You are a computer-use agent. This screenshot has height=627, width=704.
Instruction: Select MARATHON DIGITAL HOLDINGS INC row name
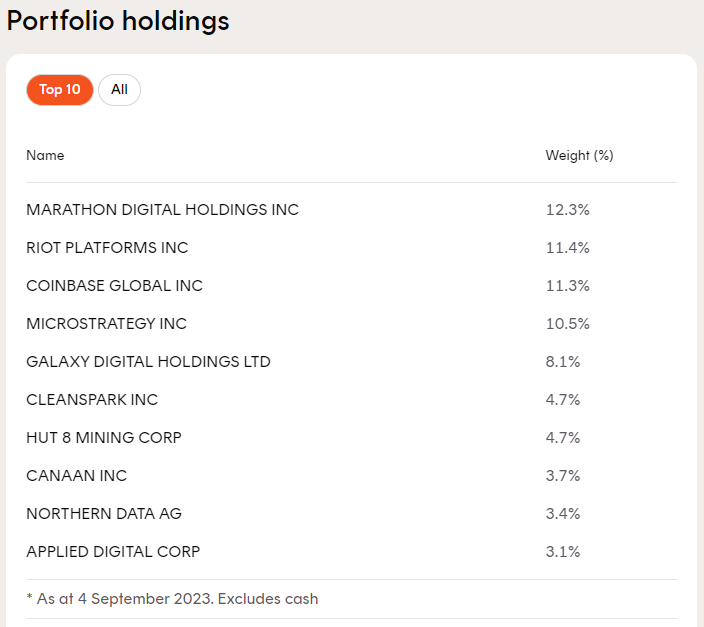coord(163,210)
